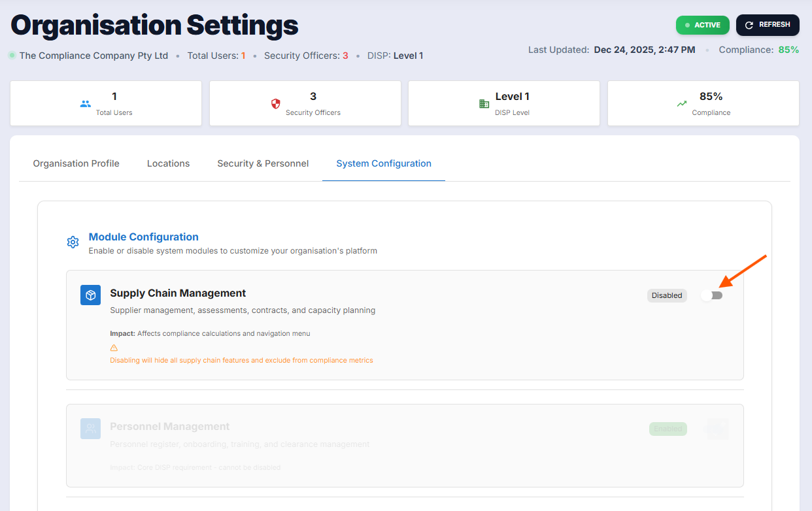The height and width of the screenshot is (511, 812).
Task: Click the faded Personnel Management icon
Action: coord(91,429)
